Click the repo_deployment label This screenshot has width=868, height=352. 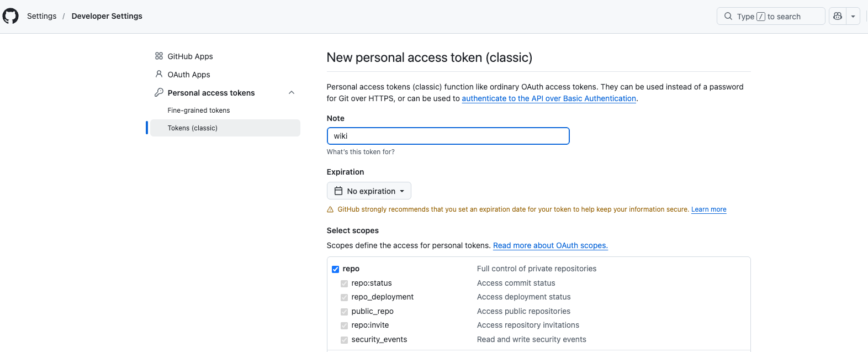(383, 297)
